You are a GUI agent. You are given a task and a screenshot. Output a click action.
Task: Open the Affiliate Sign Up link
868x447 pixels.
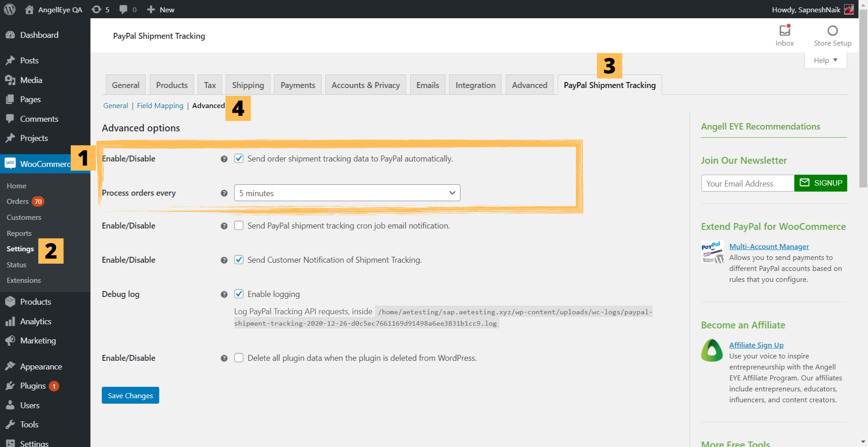click(756, 345)
